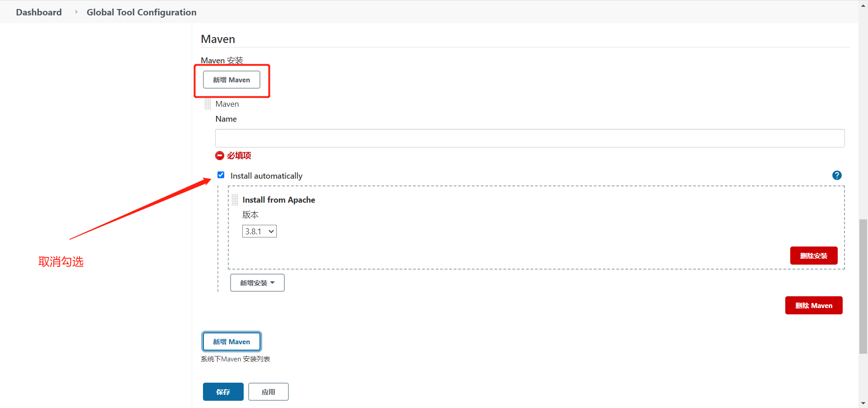Click the bottom 新增 Maven button

click(x=231, y=342)
